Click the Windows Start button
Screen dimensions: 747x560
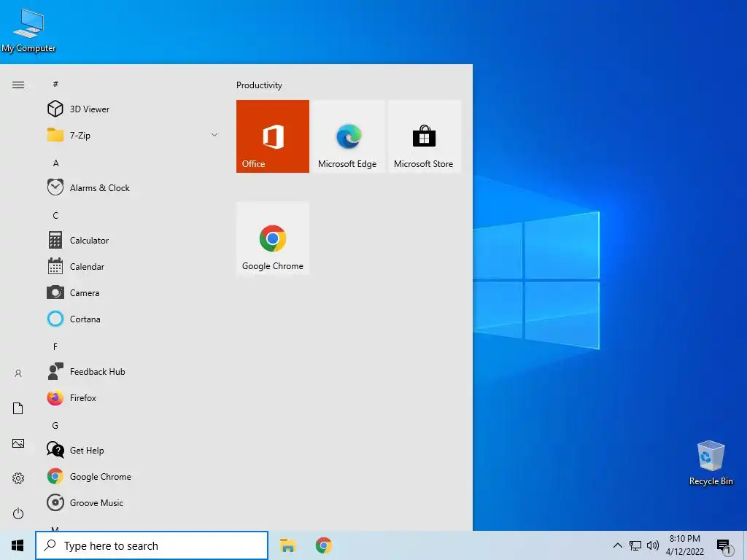pyautogui.click(x=18, y=545)
